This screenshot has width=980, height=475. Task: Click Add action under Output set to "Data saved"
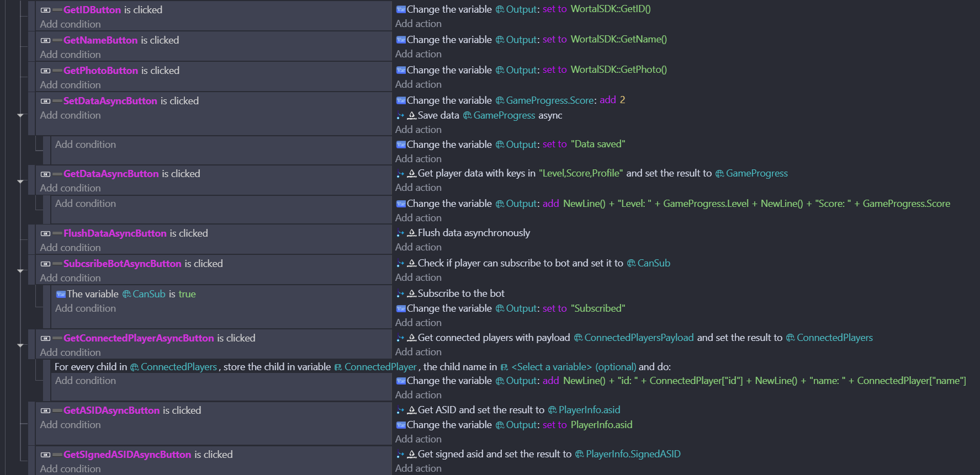click(x=418, y=159)
